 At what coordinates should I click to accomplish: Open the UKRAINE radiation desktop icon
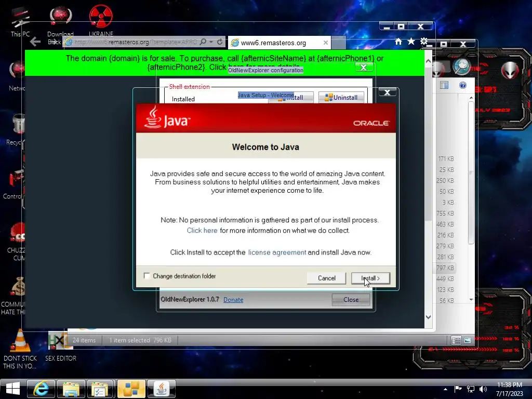(101, 21)
